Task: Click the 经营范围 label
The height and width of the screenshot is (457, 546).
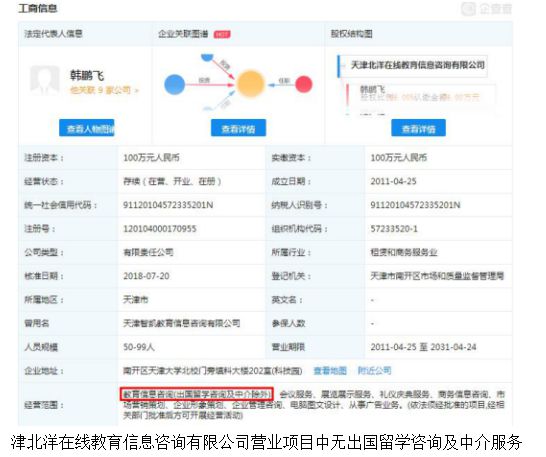Action: point(44,405)
